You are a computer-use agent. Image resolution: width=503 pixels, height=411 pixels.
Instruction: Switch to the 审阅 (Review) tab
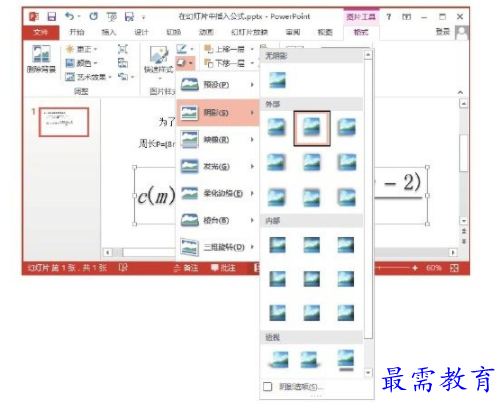click(293, 32)
